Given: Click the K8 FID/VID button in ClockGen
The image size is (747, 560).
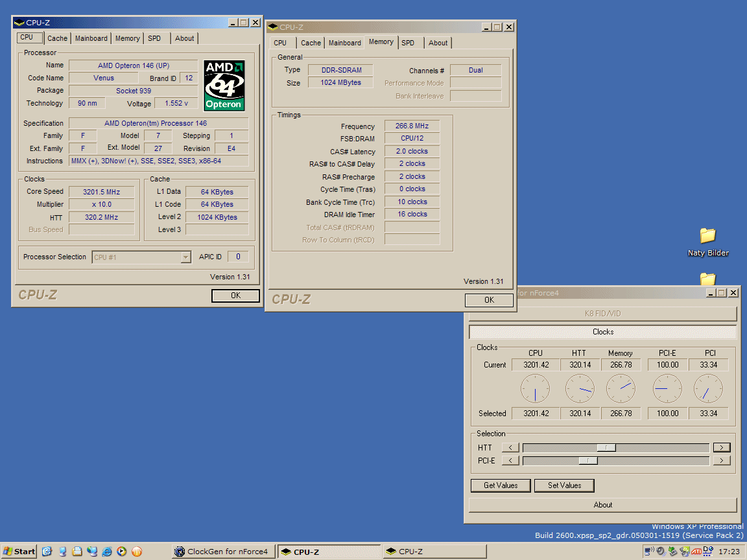Looking at the screenshot, I should tap(602, 314).
